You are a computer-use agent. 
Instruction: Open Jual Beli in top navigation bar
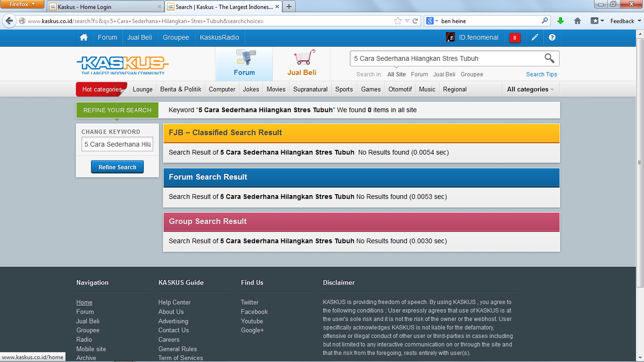[x=140, y=38]
